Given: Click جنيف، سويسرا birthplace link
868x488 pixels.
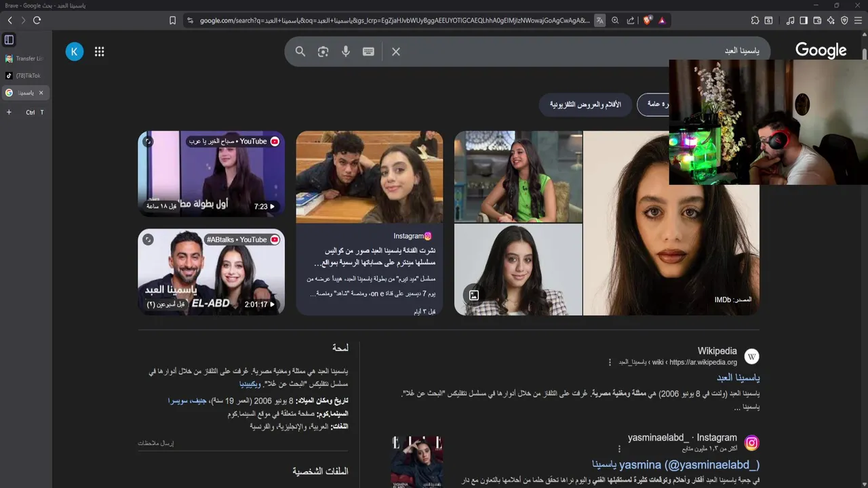Looking at the screenshot, I should coord(188,401).
